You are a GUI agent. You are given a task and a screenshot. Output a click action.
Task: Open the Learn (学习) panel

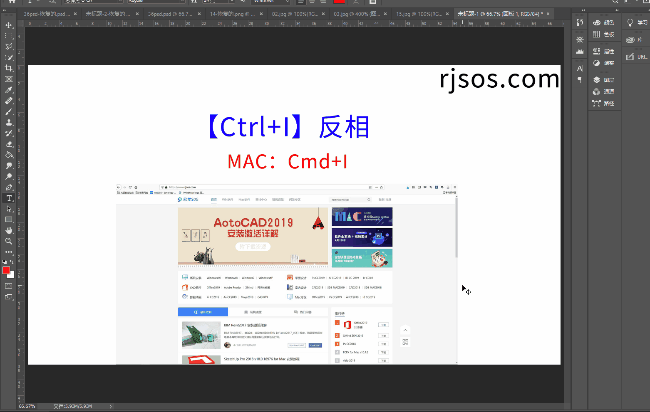click(x=637, y=23)
